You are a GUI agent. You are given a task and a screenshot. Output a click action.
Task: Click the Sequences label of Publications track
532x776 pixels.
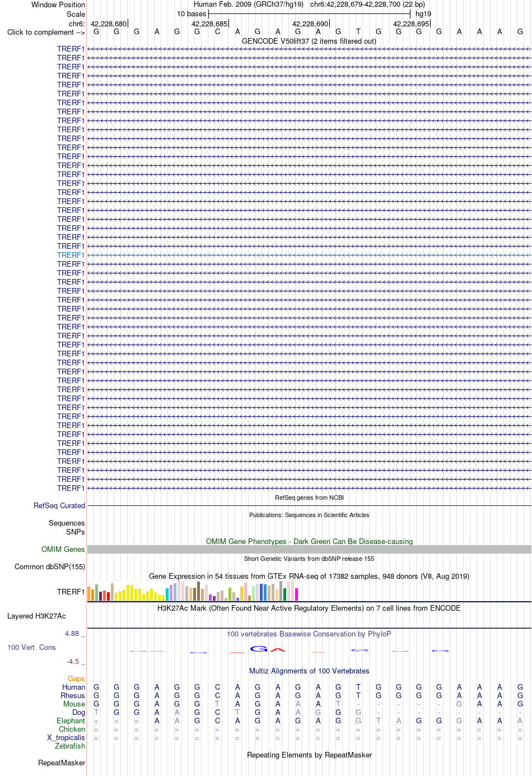pyautogui.click(x=67, y=523)
